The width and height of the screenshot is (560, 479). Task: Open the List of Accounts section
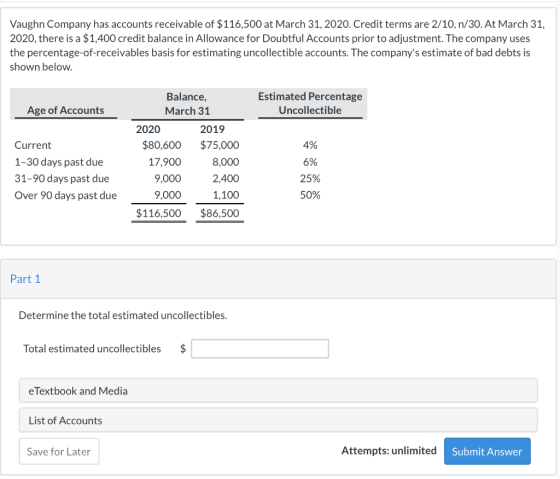tap(278, 420)
